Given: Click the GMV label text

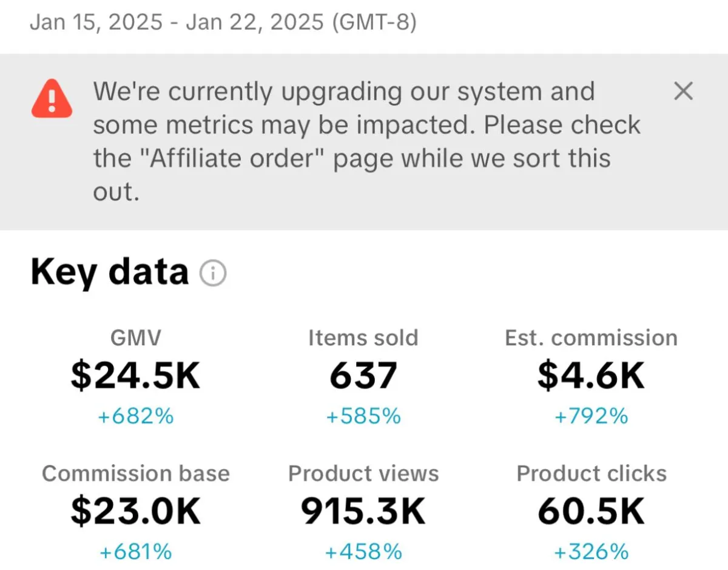Looking at the screenshot, I should (x=136, y=338).
